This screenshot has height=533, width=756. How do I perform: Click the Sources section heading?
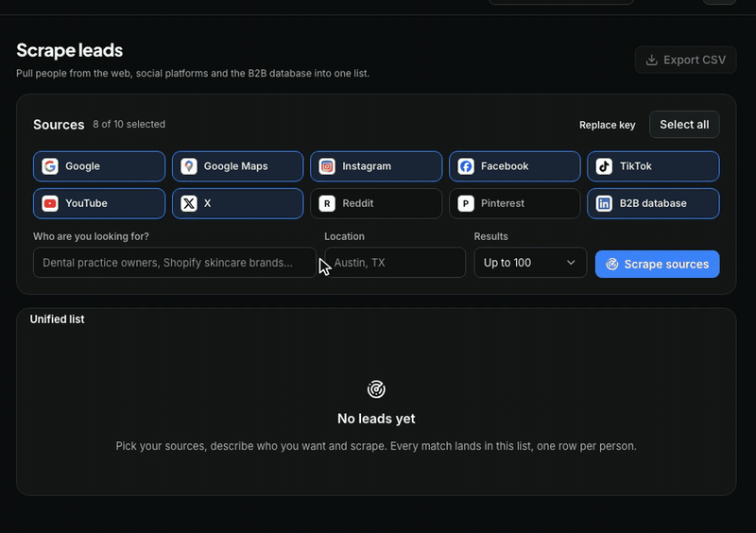click(x=59, y=125)
